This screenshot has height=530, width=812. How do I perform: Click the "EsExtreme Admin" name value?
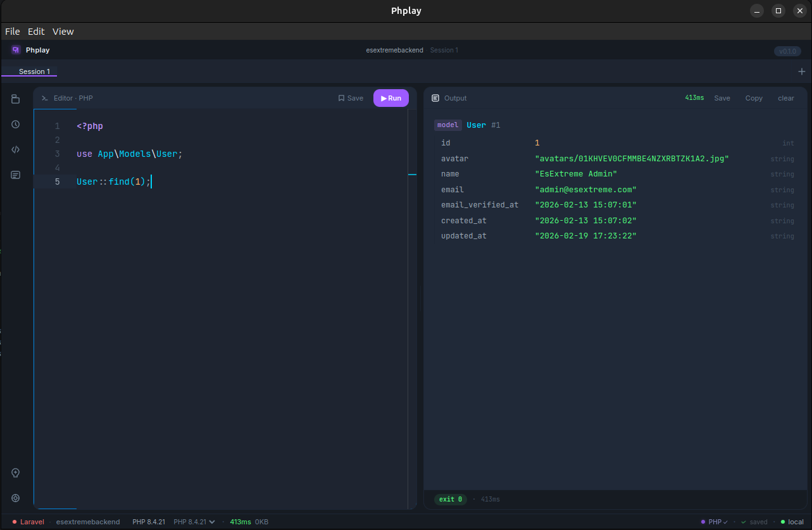point(576,174)
